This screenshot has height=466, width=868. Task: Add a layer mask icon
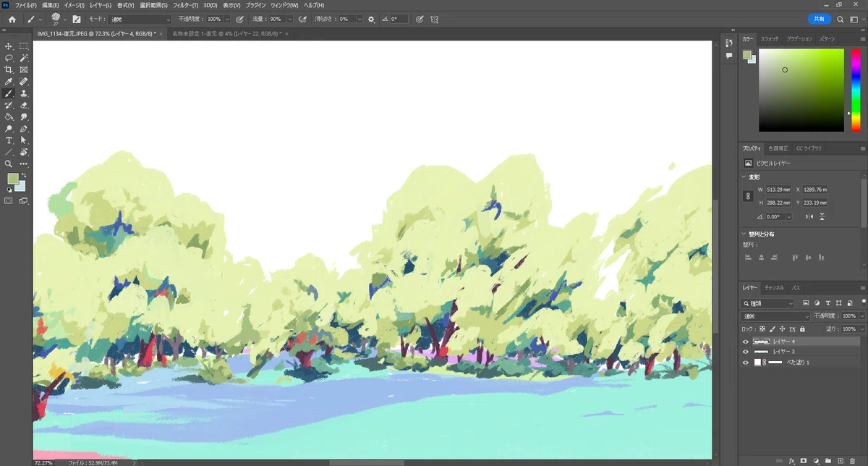[x=804, y=460]
